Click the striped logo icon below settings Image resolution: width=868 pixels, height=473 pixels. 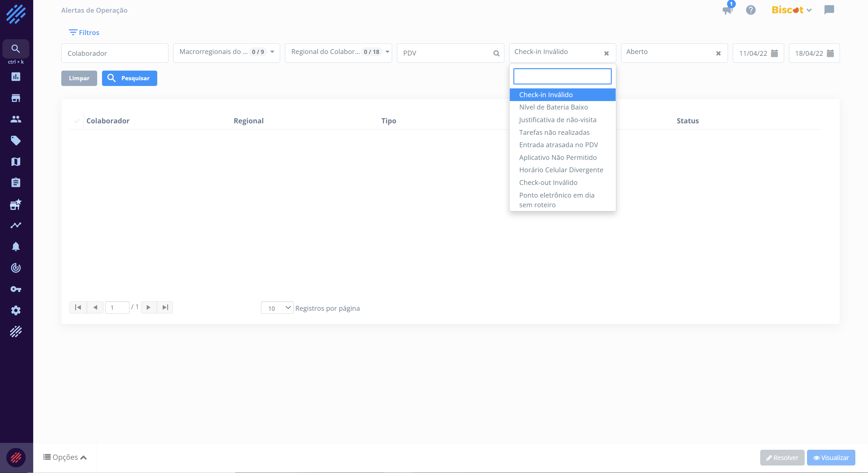click(x=16, y=332)
